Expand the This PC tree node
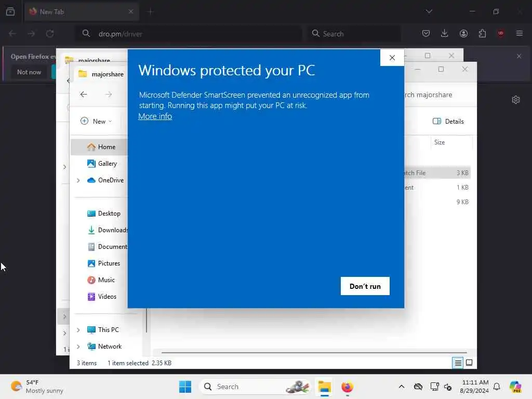532x399 pixels. 78,330
